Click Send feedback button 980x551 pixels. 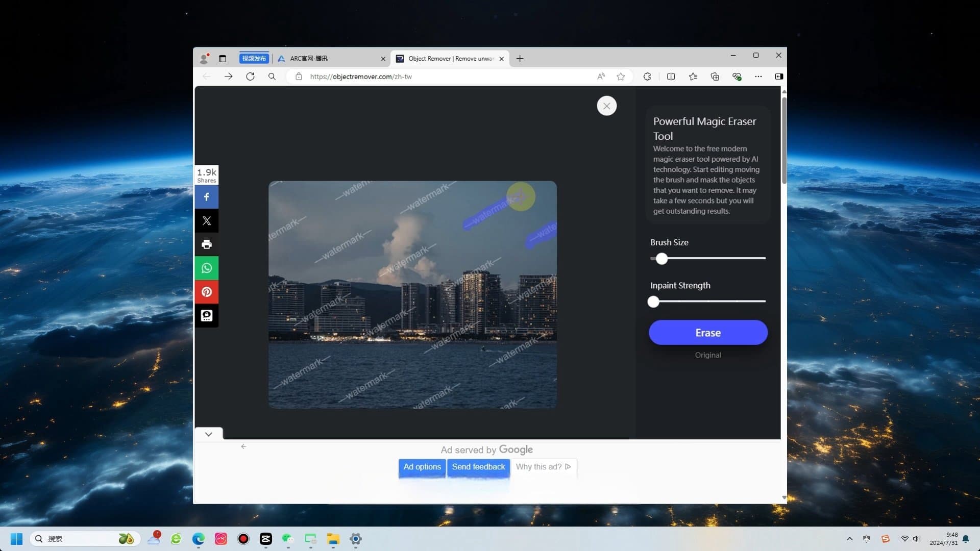coord(478,467)
